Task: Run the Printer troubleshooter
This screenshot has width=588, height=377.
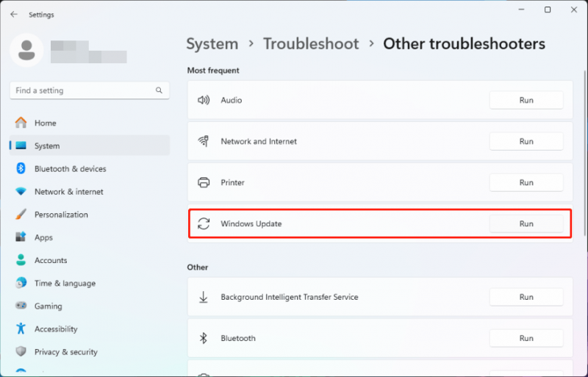Action: coord(526,182)
